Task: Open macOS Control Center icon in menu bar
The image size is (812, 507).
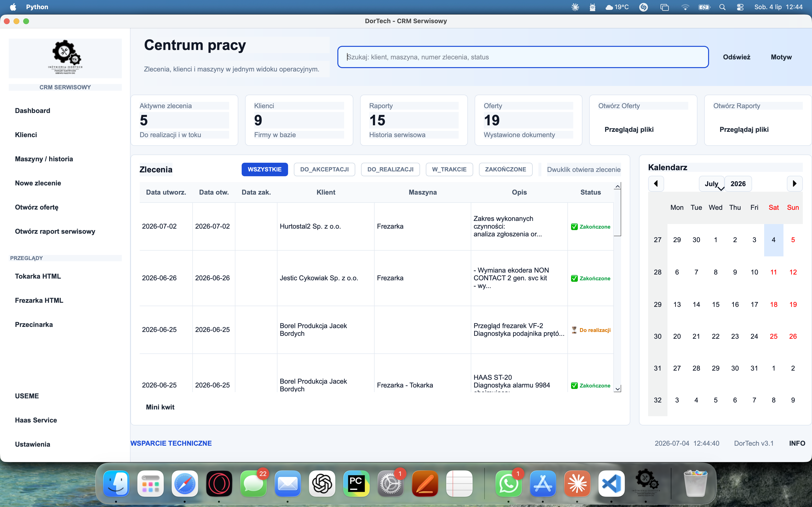Action: click(740, 7)
